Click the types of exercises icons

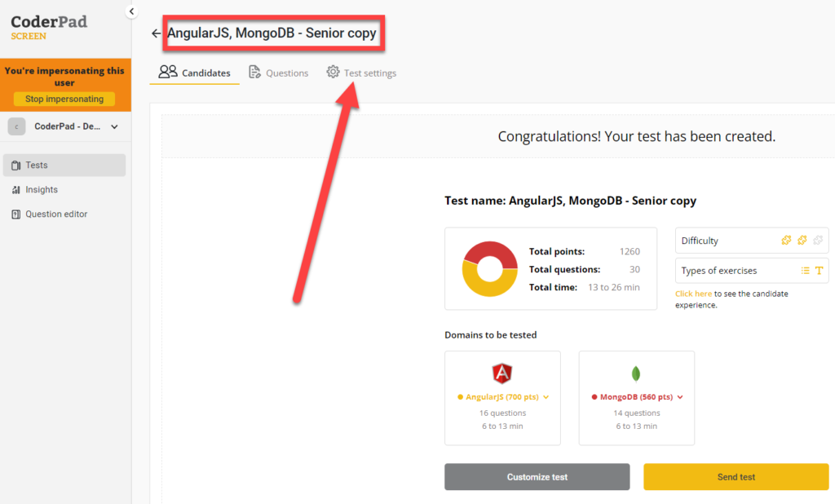tap(811, 271)
